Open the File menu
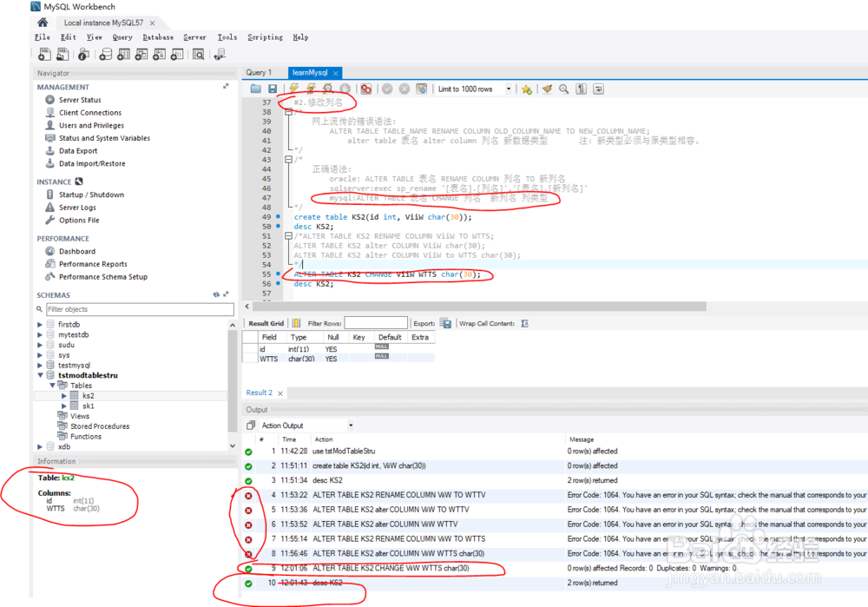Image resolution: width=868 pixels, height=607 pixels. coord(42,37)
